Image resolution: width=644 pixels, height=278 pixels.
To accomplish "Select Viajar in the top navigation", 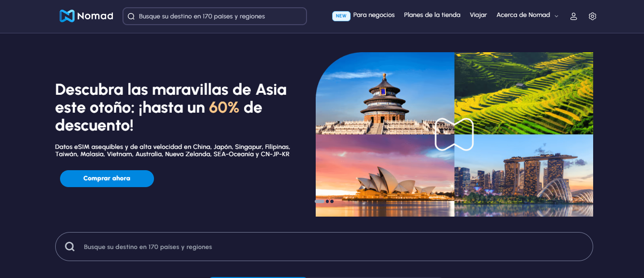I will coord(478,15).
